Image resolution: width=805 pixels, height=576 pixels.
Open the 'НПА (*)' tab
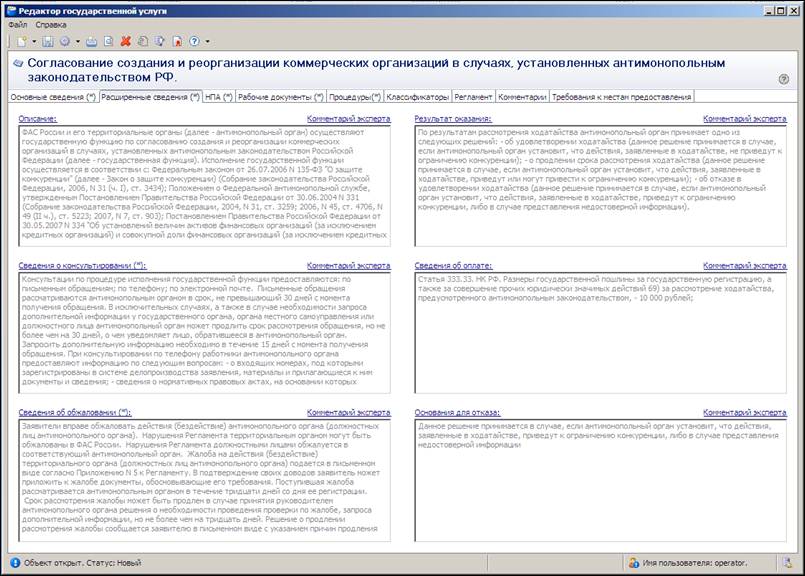(219, 97)
